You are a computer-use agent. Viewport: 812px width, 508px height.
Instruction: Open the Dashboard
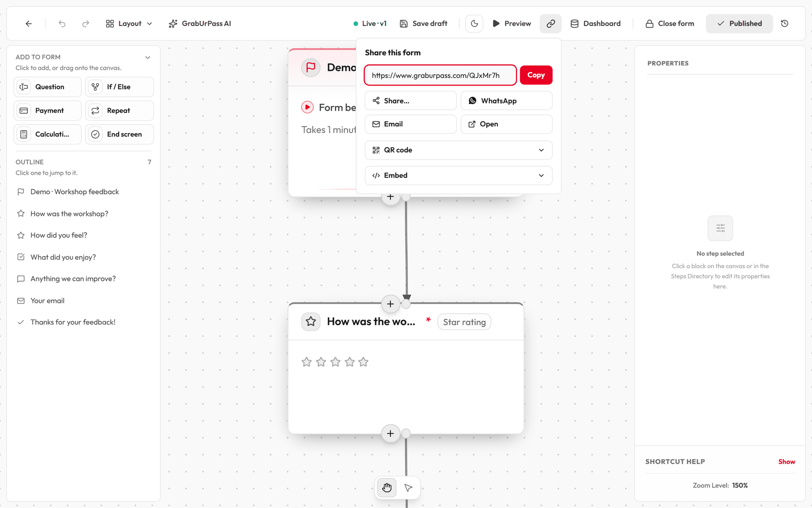(x=596, y=23)
